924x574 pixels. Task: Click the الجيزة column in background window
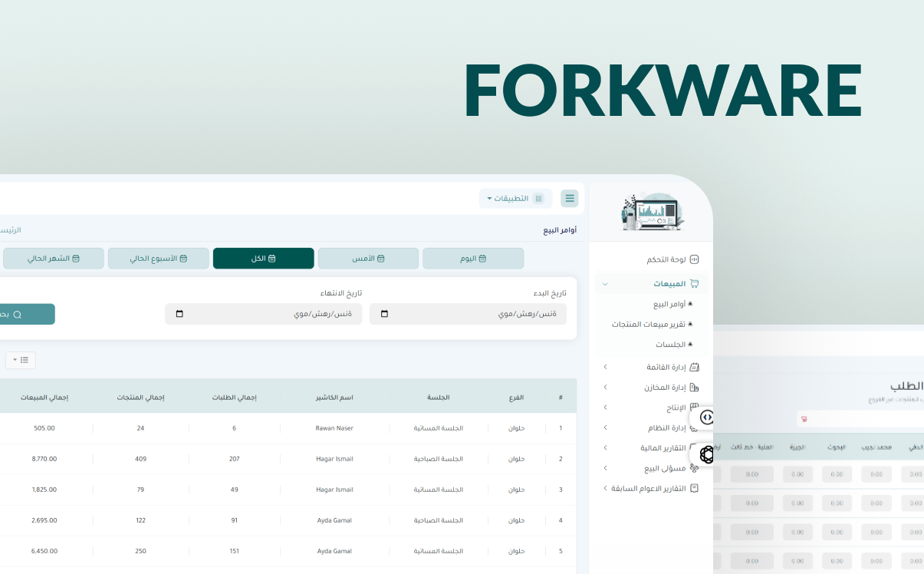click(797, 447)
